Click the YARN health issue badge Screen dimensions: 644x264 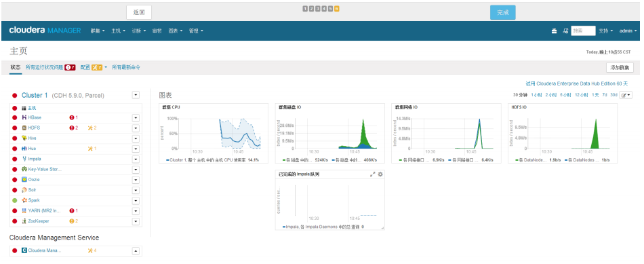74,210
